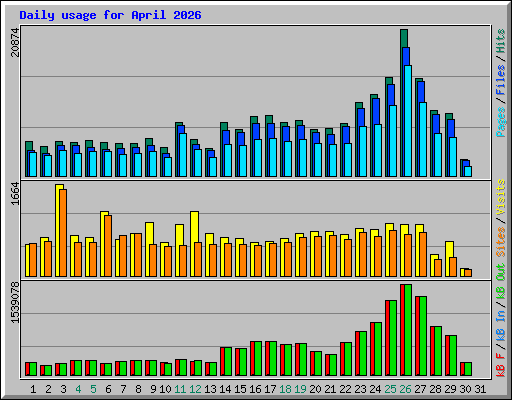
Task: Click day label 21 on the x-axis
Action: [330, 389]
